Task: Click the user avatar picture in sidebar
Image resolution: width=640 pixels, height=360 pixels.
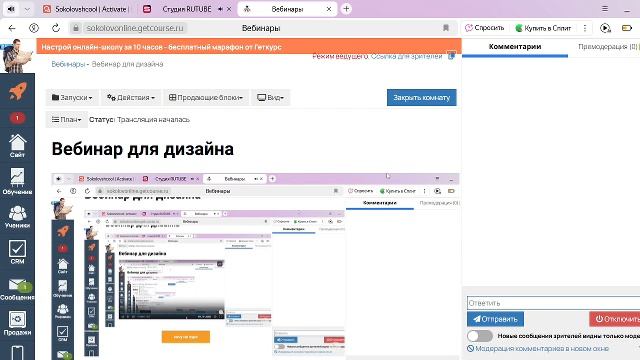Action: pos(17,56)
